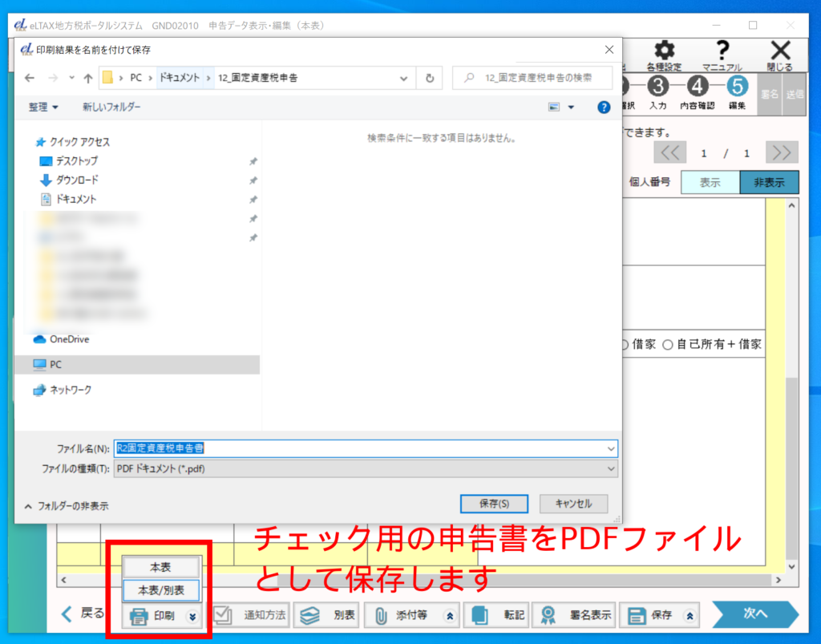Open the 整理 dropdown menu
The image size is (821, 644).
(x=43, y=107)
